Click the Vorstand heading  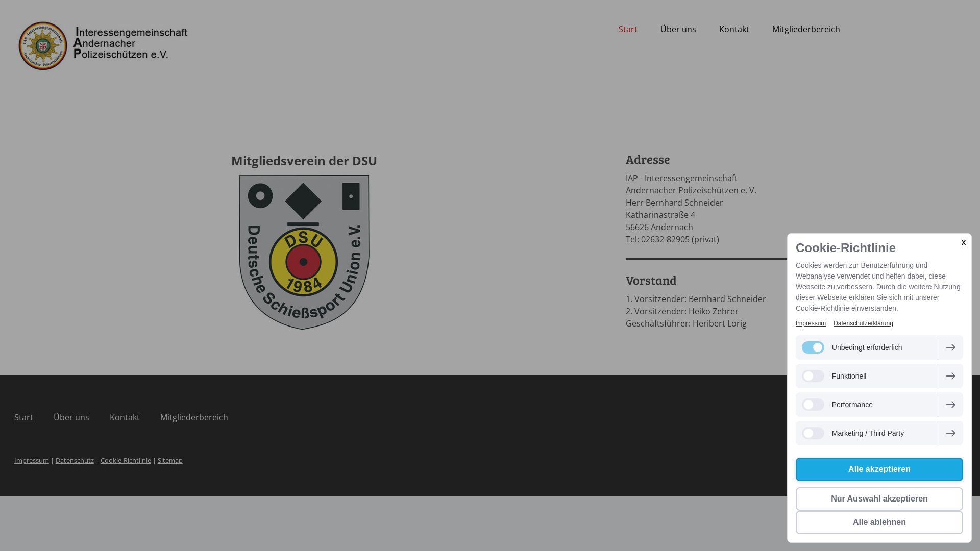651,280
